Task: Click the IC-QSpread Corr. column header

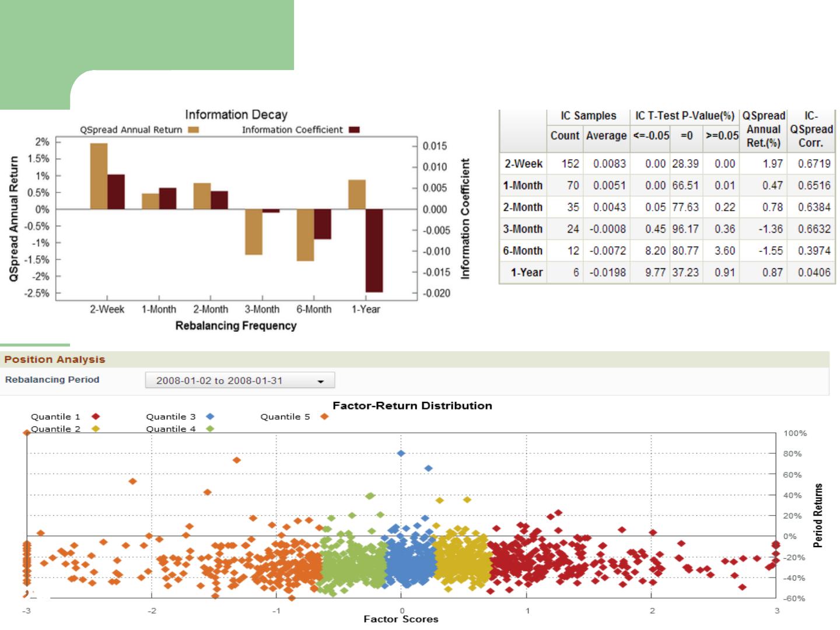Action: pos(811,129)
